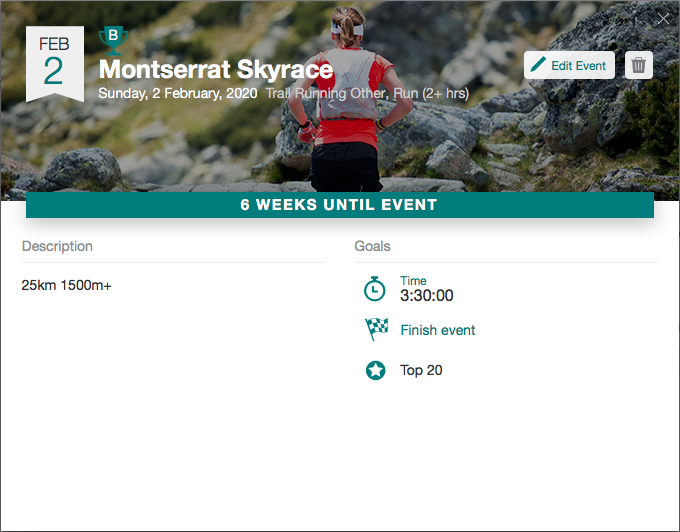The height and width of the screenshot is (532, 680).
Task: Click the FEB 2 date flag
Action: click(55, 64)
